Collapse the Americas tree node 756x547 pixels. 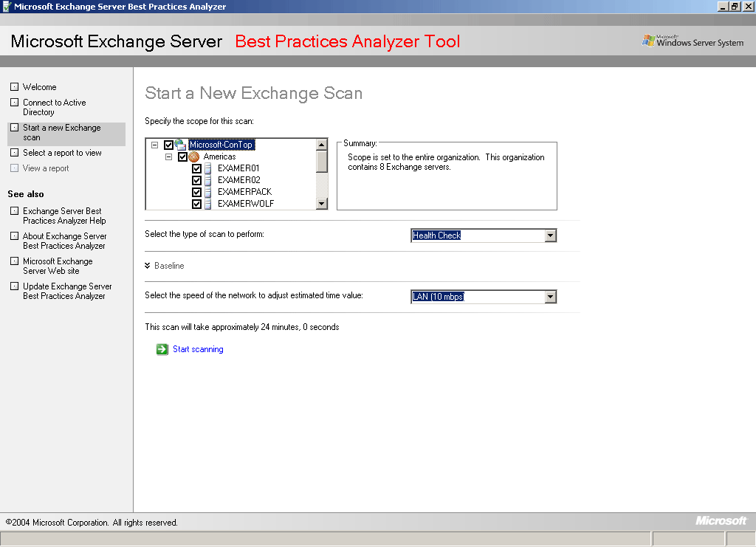[x=168, y=157]
